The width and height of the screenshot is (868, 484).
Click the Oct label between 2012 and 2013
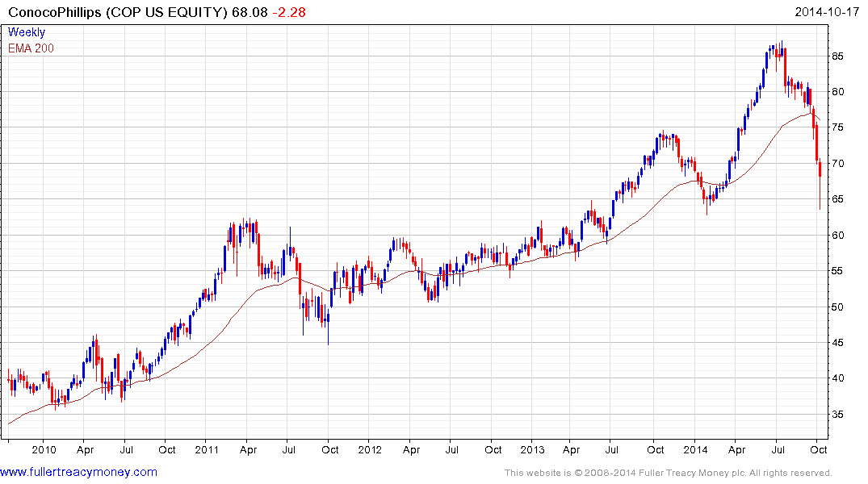[493, 449]
